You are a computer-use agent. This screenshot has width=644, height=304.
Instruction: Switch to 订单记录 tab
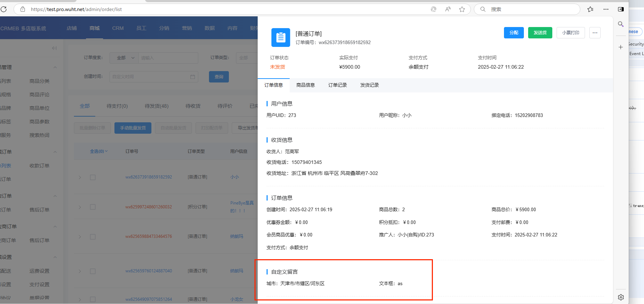click(x=338, y=85)
